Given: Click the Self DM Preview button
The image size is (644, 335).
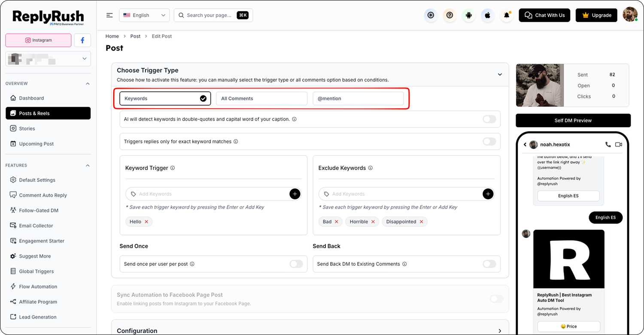Looking at the screenshot, I should click(573, 121).
